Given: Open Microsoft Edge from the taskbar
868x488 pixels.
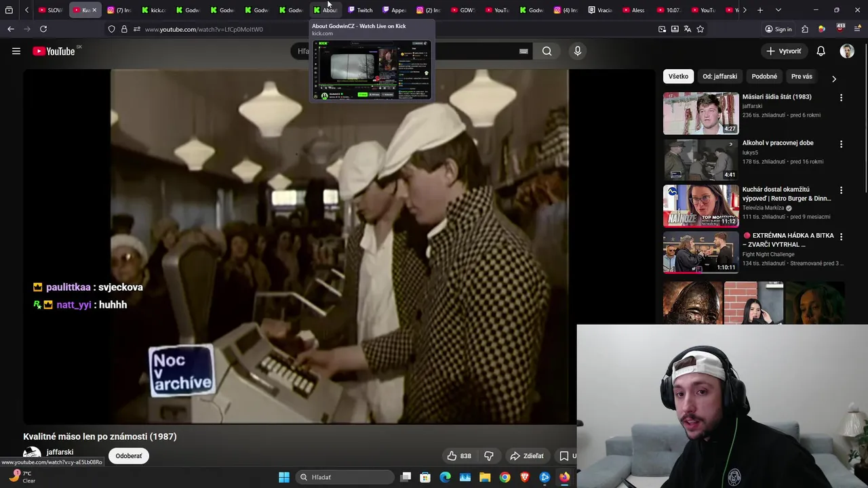Looking at the screenshot, I should click(x=445, y=477).
